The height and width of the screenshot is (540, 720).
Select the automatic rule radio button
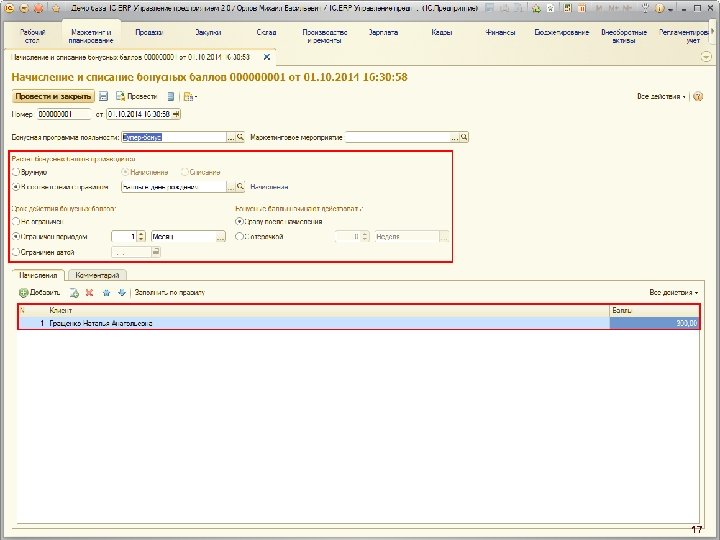pos(16,187)
